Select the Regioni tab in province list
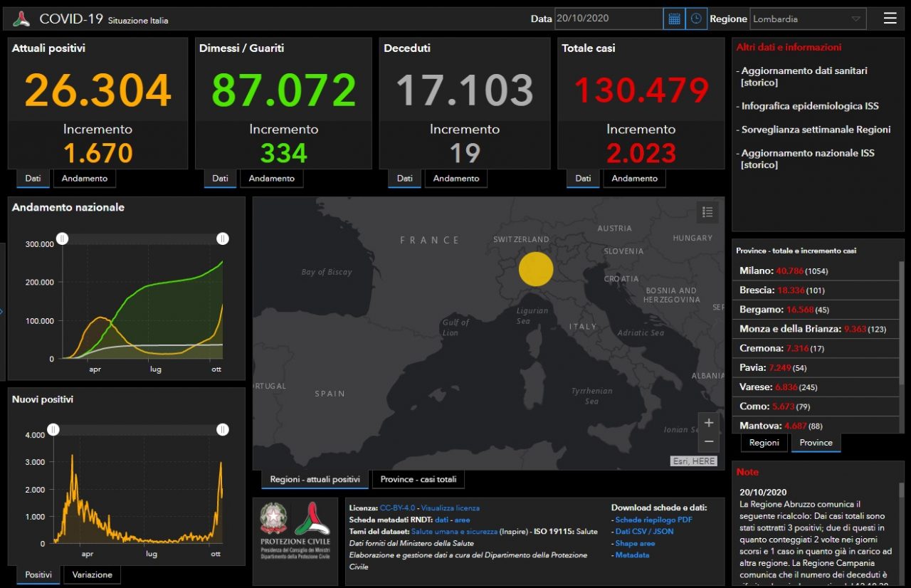 (x=764, y=443)
